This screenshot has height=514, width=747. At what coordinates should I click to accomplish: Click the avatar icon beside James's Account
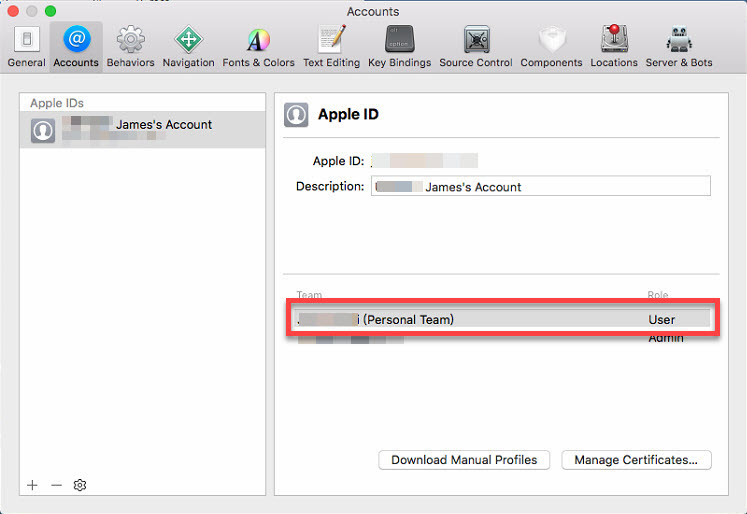43,131
